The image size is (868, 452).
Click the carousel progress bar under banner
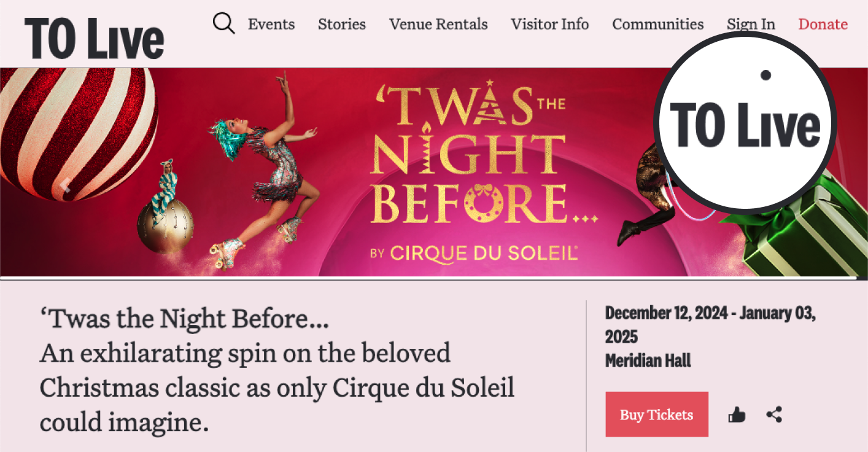(430, 278)
